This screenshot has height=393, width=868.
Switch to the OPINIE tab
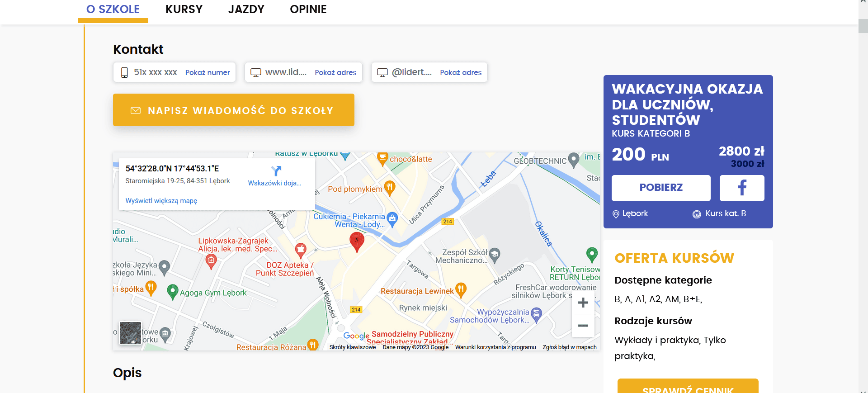tap(308, 9)
